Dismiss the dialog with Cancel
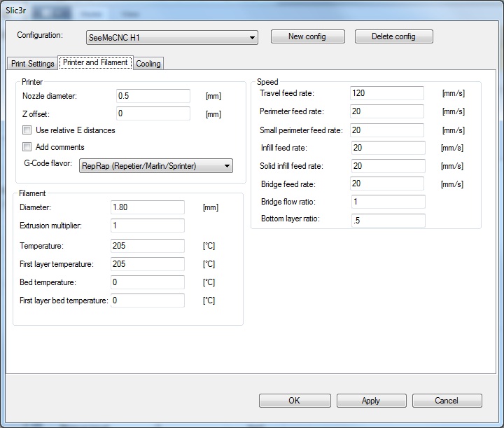Image resolution: width=504 pixels, height=428 pixels. point(447,401)
